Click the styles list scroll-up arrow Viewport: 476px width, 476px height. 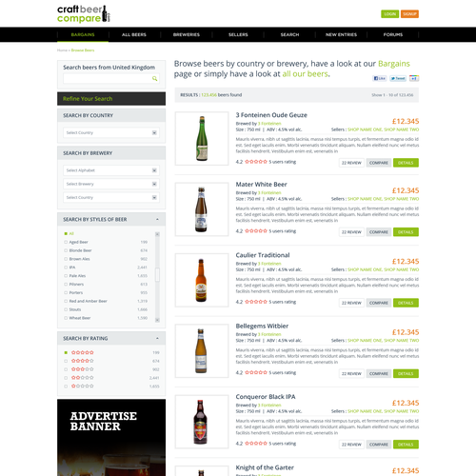tap(157, 234)
